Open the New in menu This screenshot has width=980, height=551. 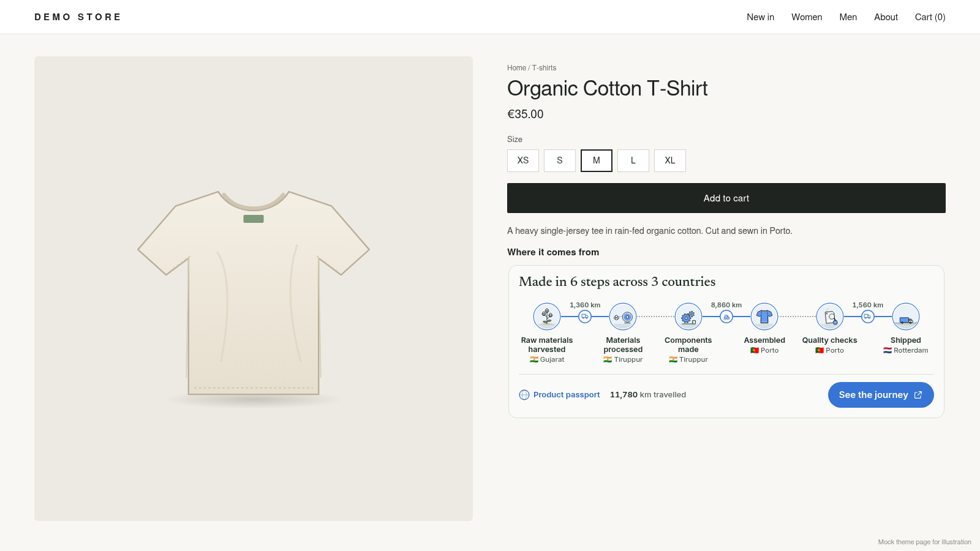click(760, 17)
